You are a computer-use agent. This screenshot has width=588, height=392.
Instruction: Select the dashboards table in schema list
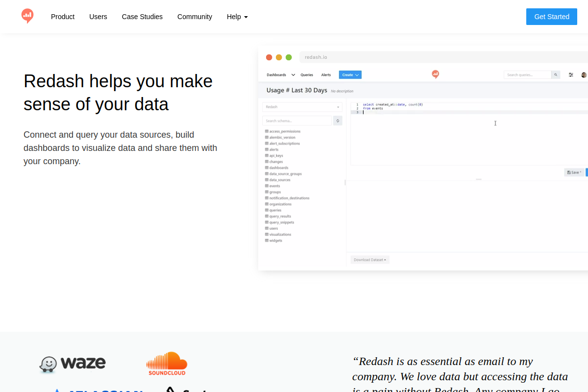click(277, 168)
